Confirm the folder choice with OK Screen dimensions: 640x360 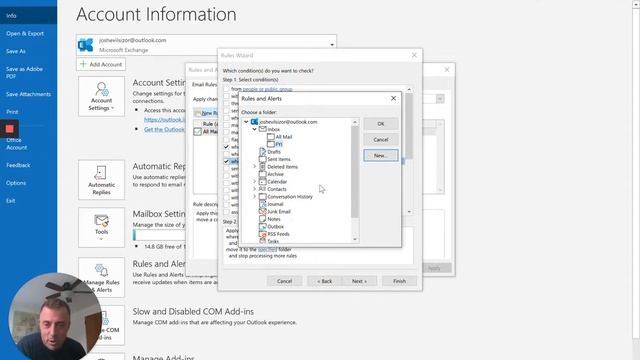pyautogui.click(x=380, y=124)
